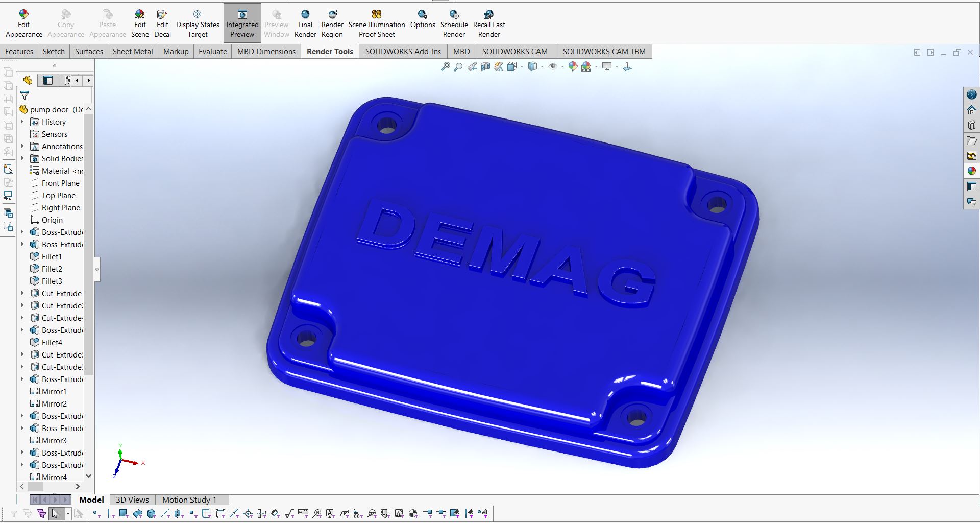Open Custom Properties in the task pane

[x=971, y=186]
